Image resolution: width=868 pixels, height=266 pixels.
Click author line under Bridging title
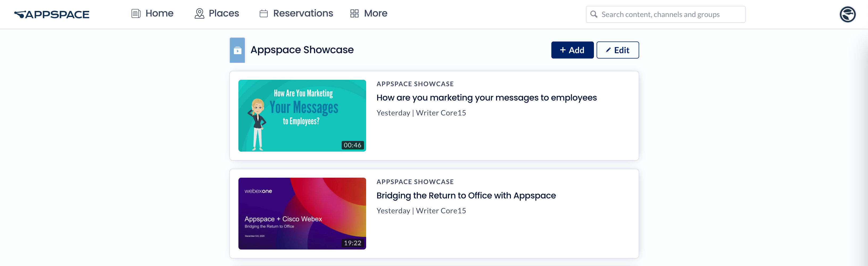pos(421,211)
